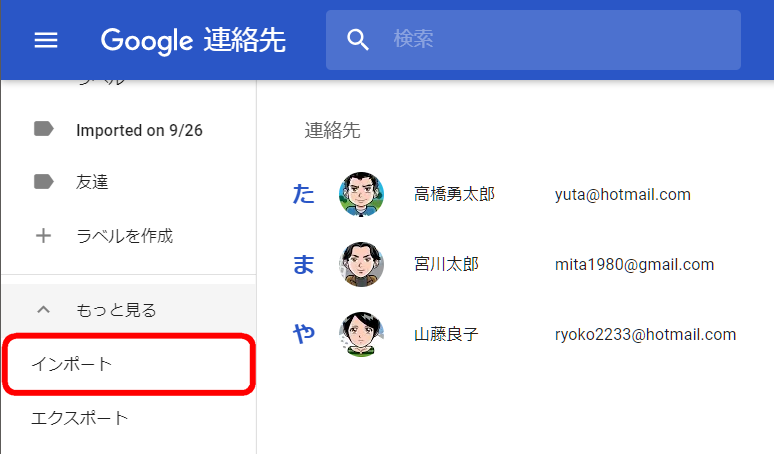
Task: Click ラベルを作成 to create a label
Action: point(125,236)
